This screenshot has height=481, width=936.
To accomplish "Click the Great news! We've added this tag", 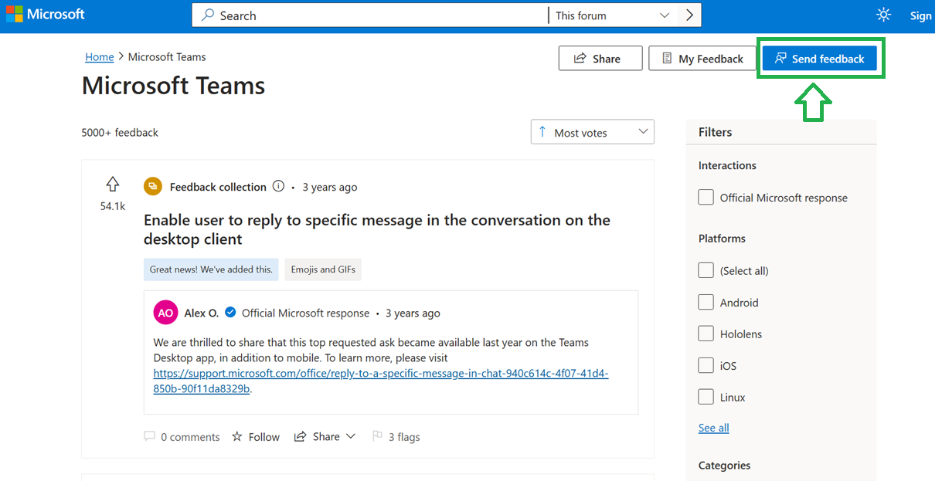I will 211,270.
